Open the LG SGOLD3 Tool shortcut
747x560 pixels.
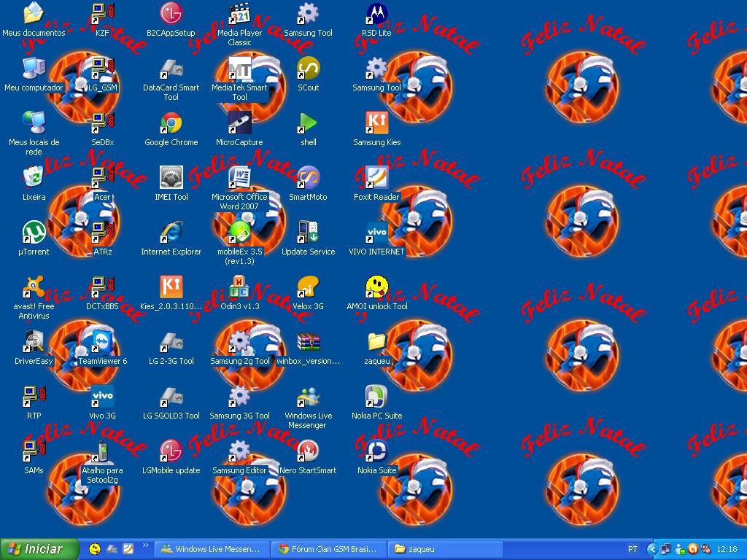171,397
